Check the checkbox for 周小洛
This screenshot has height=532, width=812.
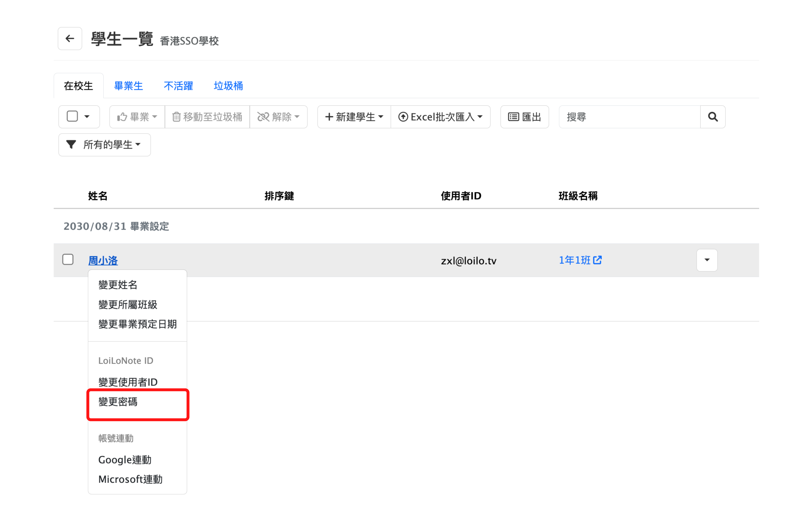(x=68, y=260)
